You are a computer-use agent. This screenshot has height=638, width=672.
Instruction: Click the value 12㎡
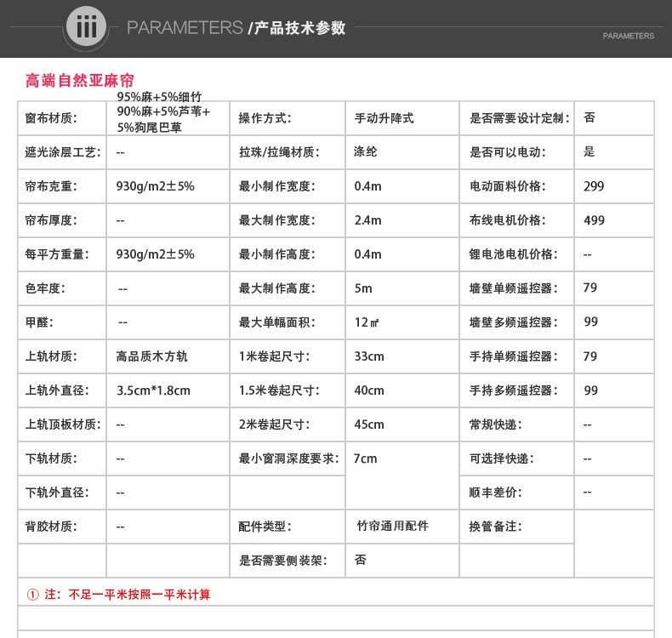tap(367, 322)
